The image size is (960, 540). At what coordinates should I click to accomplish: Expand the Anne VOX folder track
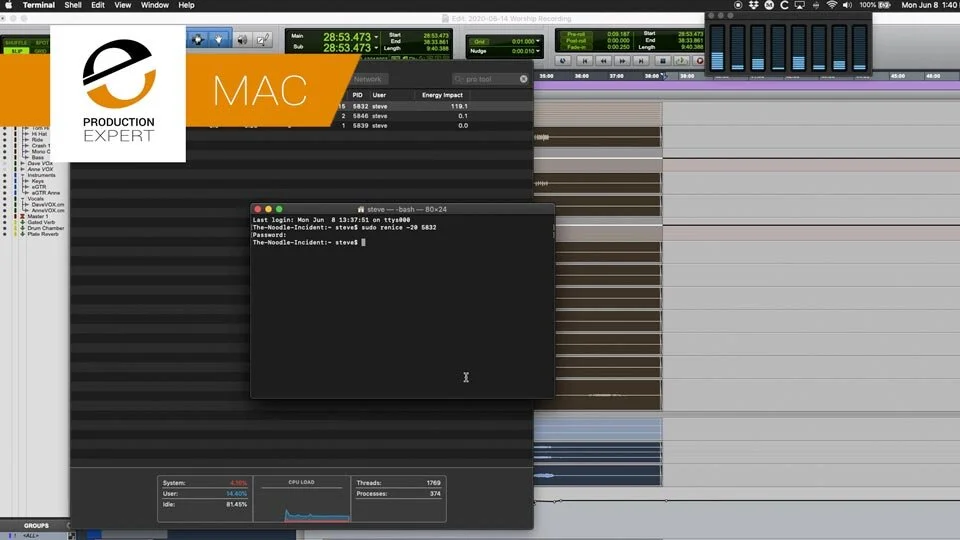[x=23, y=170]
